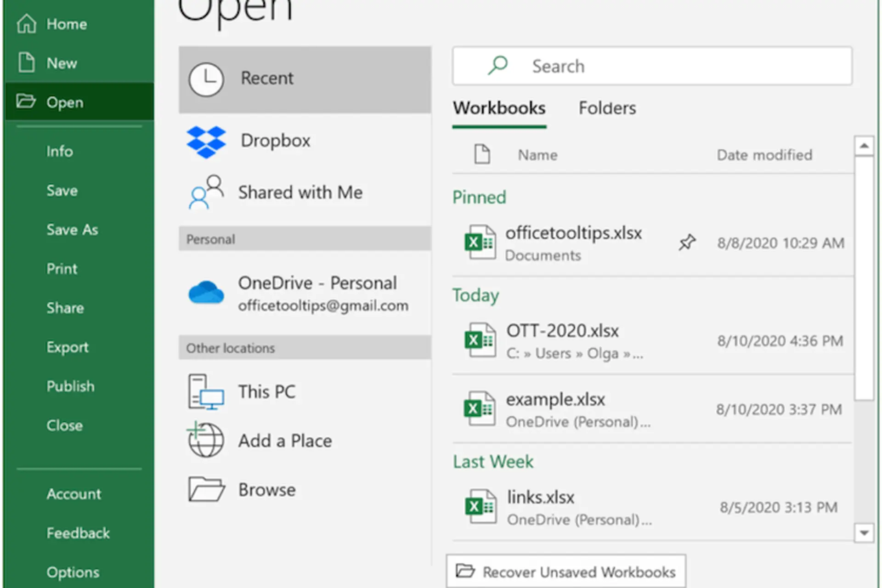This screenshot has height=588, width=882.
Task: Click the Recent clock icon
Action: tap(206, 79)
